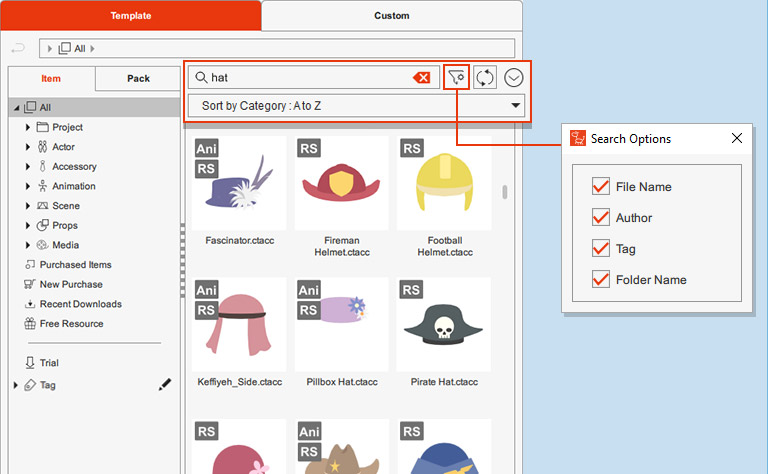Select the Pirate Hat.ctacc thumbnail
This screenshot has width=768, height=474.
[x=443, y=325]
